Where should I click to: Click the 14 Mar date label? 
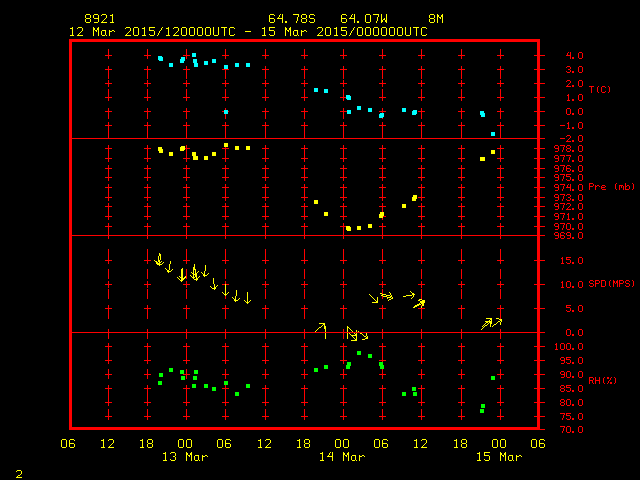(x=342, y=457)
